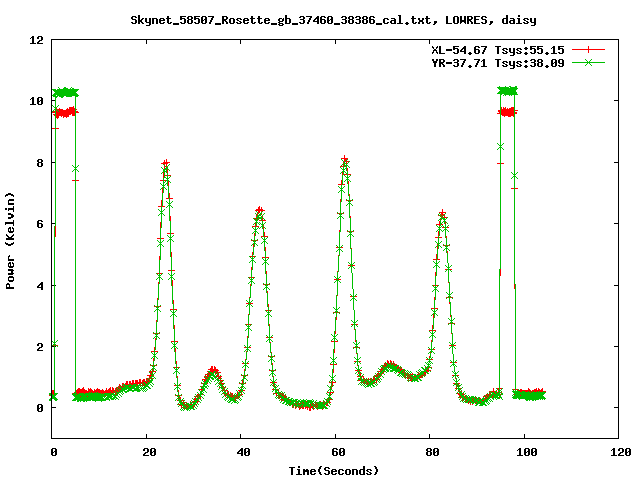Click the green line sample in the legend
The image size is (640, 480).
[588, 62]
